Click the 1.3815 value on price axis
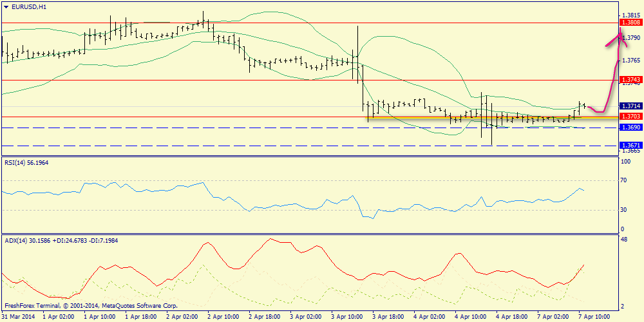Viewport: 644px width, 322px height. [631, 14]
